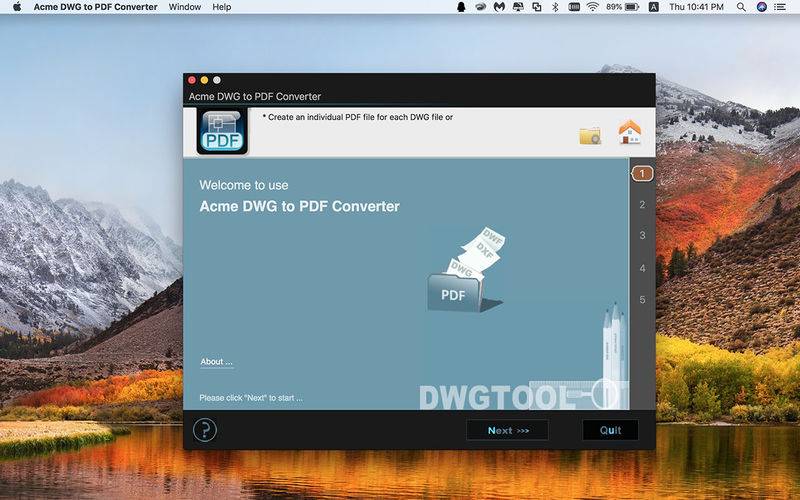Go to step 3 in side bar
800x500 pixels.
(x=642, y=235)
